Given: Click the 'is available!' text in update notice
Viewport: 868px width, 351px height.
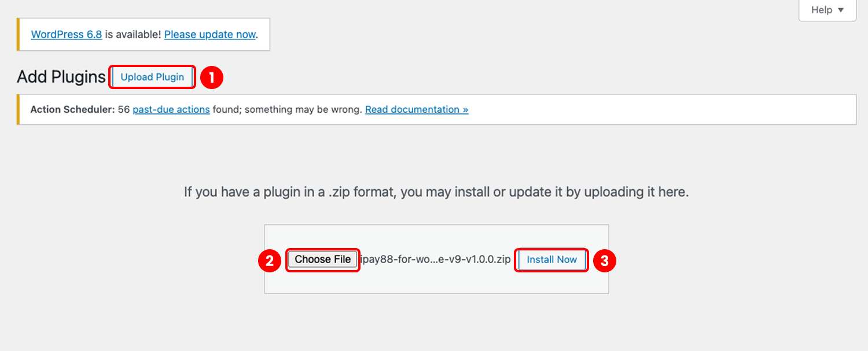Looking at the screenshot, I should [133, 34].
